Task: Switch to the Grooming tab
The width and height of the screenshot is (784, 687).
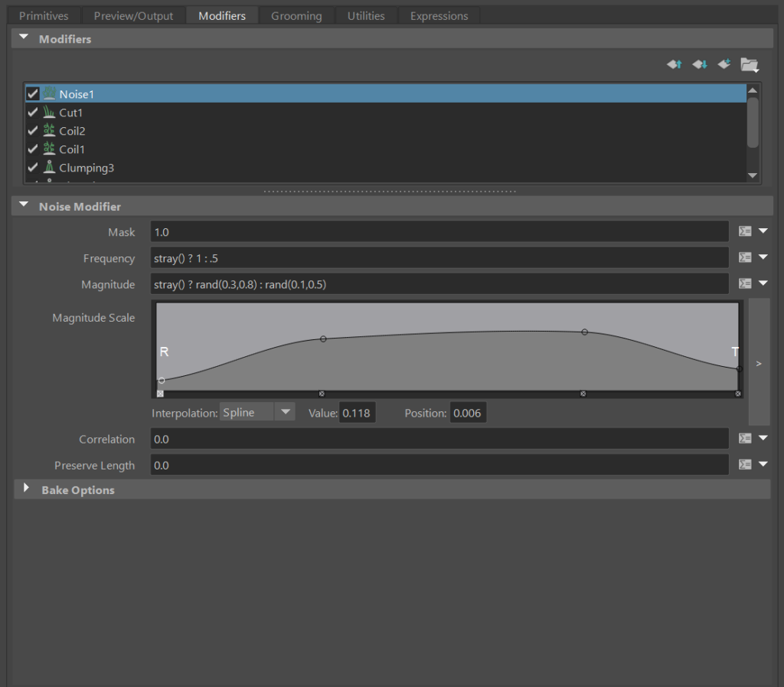Action: click(x=296, y=16)
